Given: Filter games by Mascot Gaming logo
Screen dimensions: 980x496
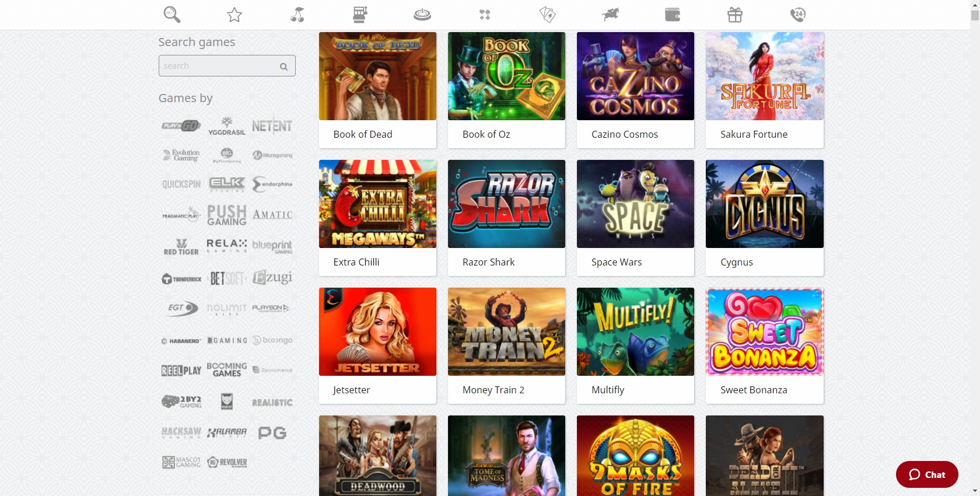Looking at the screenshot, I should click(x=181, y=462).
